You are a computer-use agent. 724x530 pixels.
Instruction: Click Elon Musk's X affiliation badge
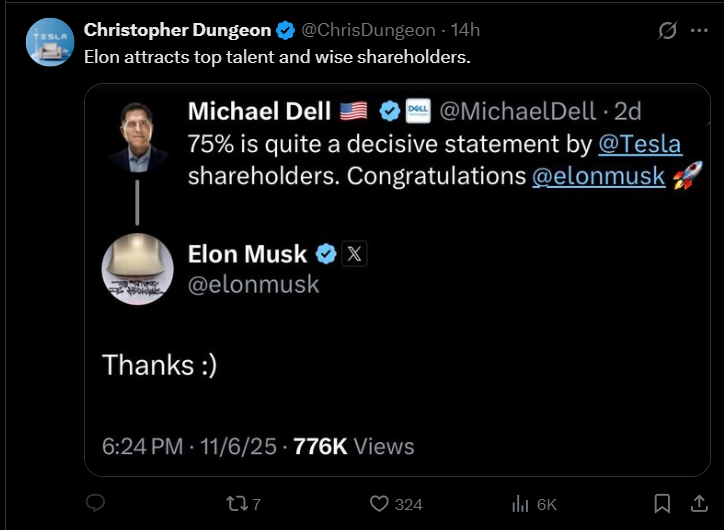click(355, 254)
